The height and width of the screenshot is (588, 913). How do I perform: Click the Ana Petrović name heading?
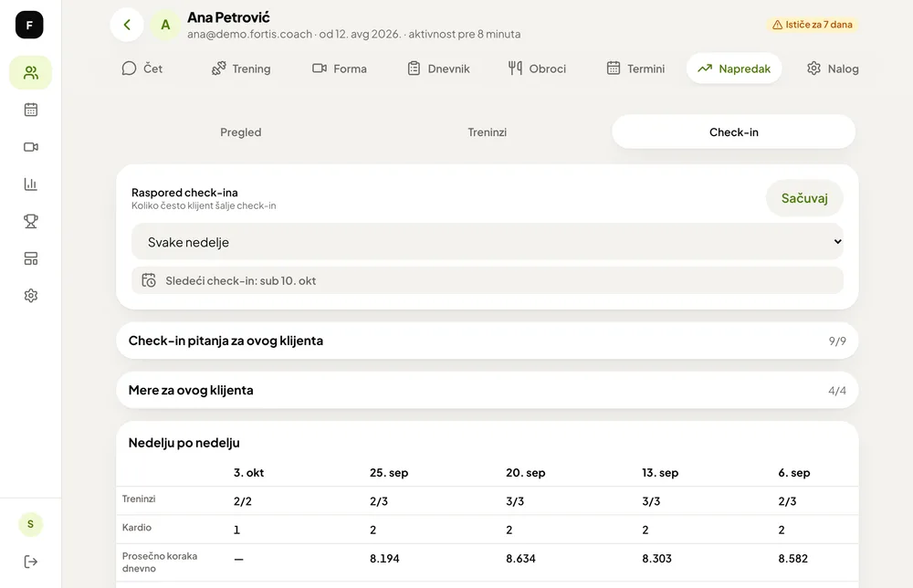[228, 17]
